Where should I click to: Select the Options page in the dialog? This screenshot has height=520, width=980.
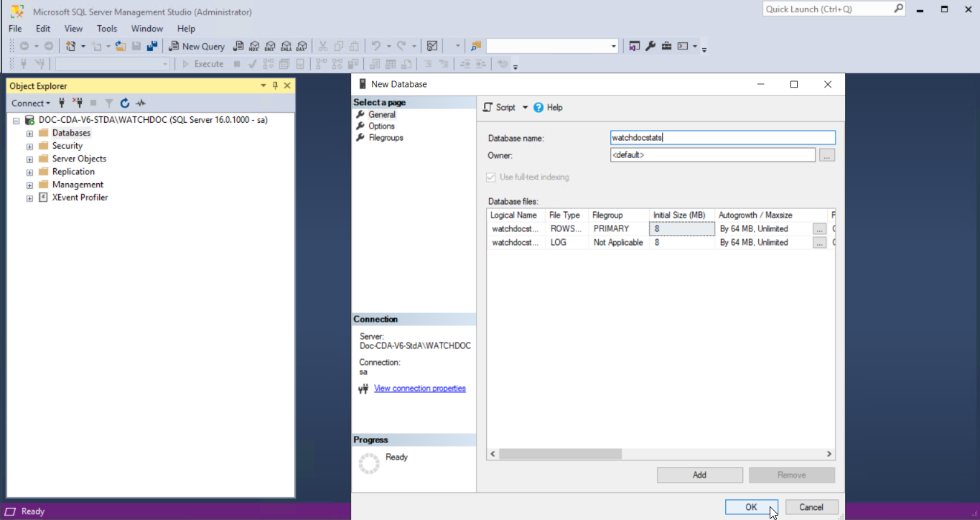pyautogui.click(x=381, y=126)
